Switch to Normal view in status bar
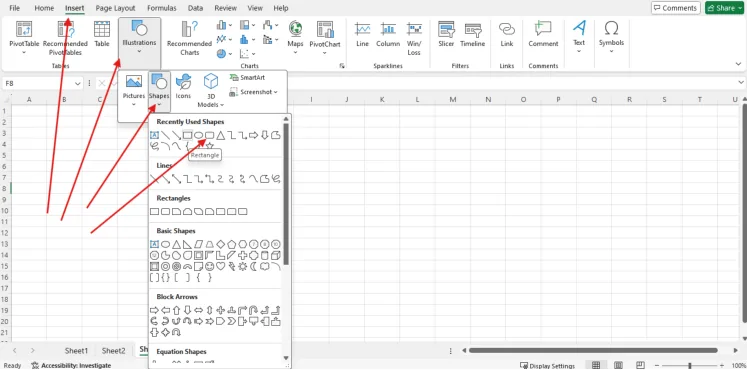Screen dimensions: 747x370 (596, 365)
